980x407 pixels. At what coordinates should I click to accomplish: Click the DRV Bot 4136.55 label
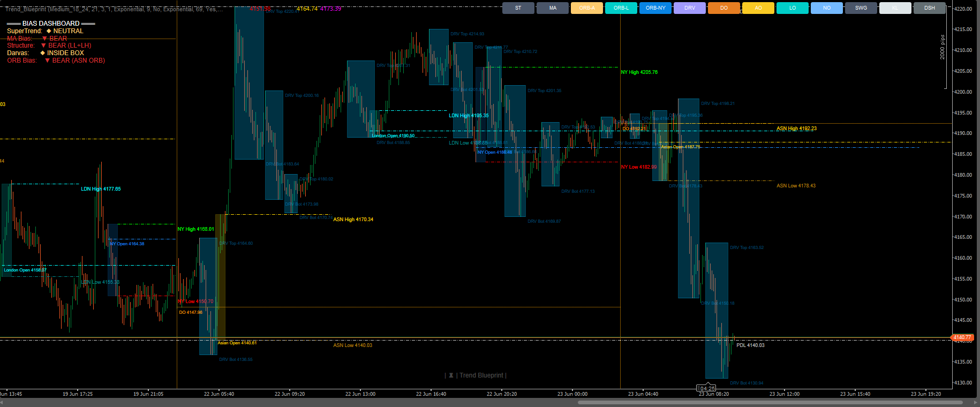coord(236,360)
